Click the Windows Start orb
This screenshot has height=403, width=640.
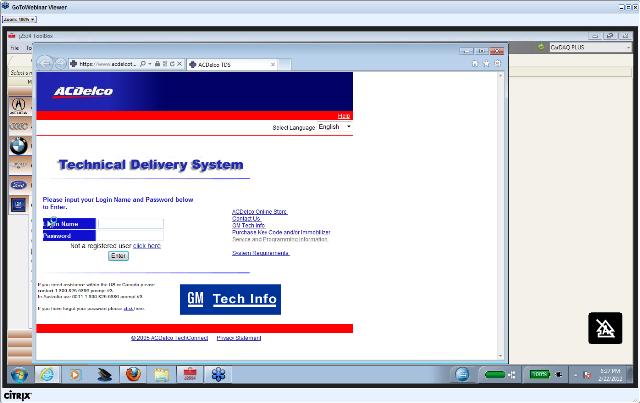click(x=19, y=374)
